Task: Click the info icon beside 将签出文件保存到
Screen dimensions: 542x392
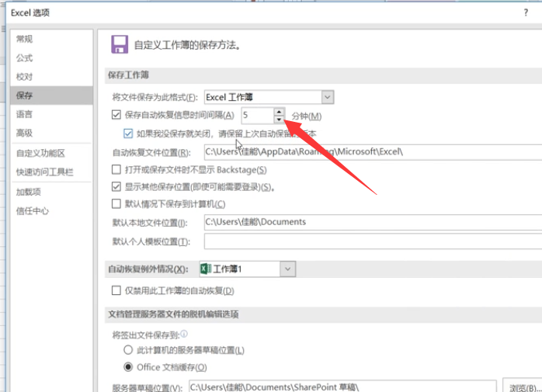Action: [x=184, y=334]
